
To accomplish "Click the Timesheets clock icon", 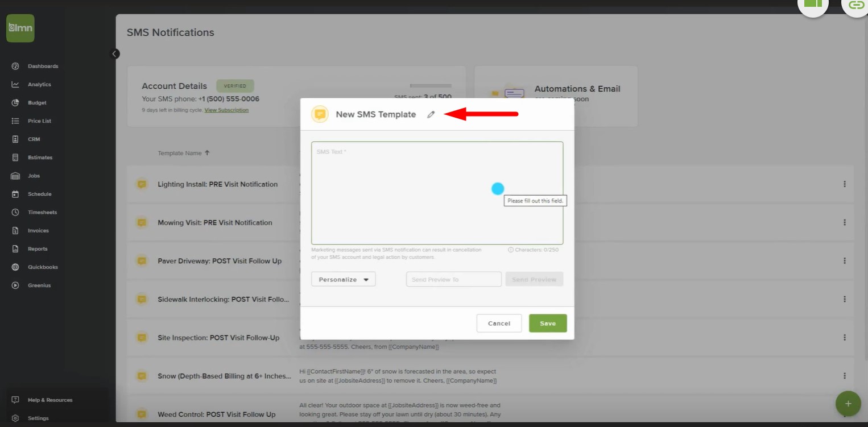I will click(15, 212).
